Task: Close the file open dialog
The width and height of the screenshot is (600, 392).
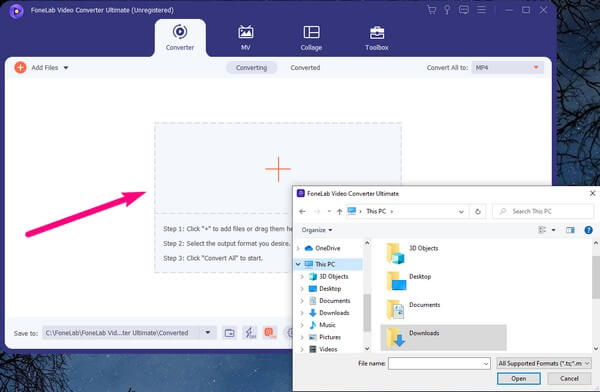Action: point(592,194)
